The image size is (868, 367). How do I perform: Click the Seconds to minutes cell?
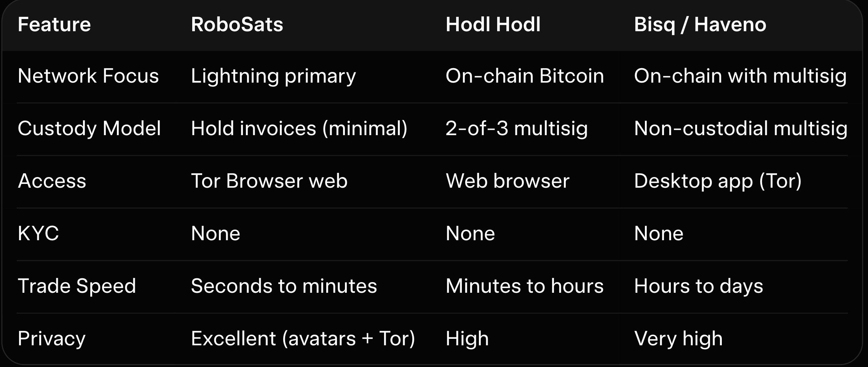pos(284,286)
